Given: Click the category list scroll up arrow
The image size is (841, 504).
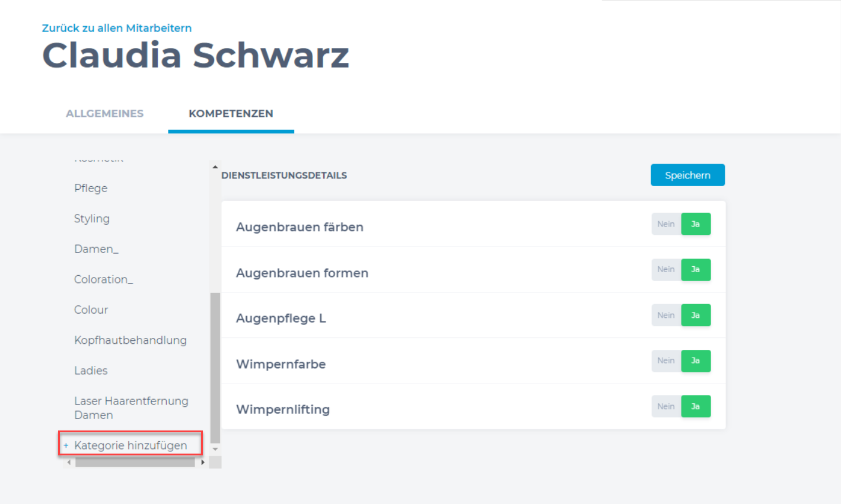Looking at the screenshot, I should 215,167.
